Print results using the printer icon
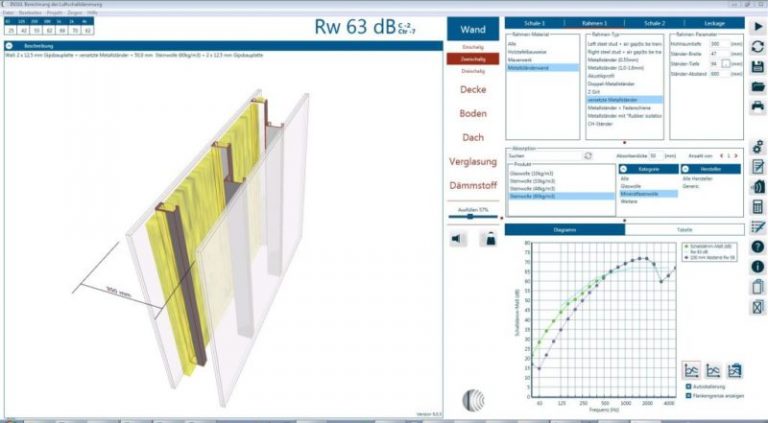This screenshot has height=423, width=768. pos(757,106)
